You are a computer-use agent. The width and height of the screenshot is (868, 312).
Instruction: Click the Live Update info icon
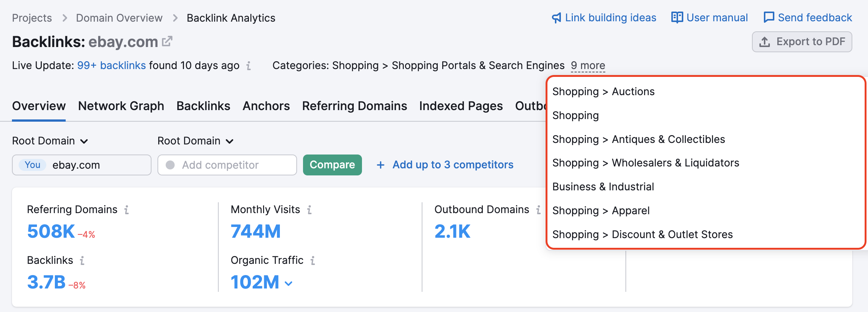pos(249,66)
